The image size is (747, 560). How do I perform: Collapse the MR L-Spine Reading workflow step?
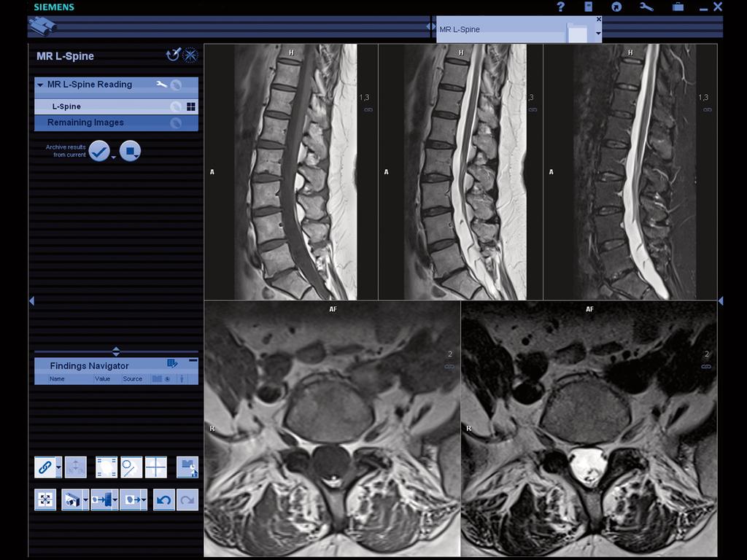40,85
